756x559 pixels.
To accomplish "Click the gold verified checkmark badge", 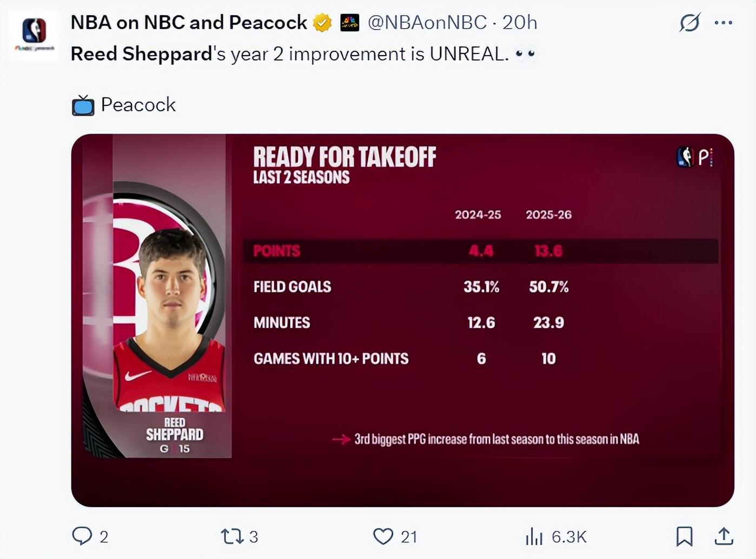I will coord(322,23).
